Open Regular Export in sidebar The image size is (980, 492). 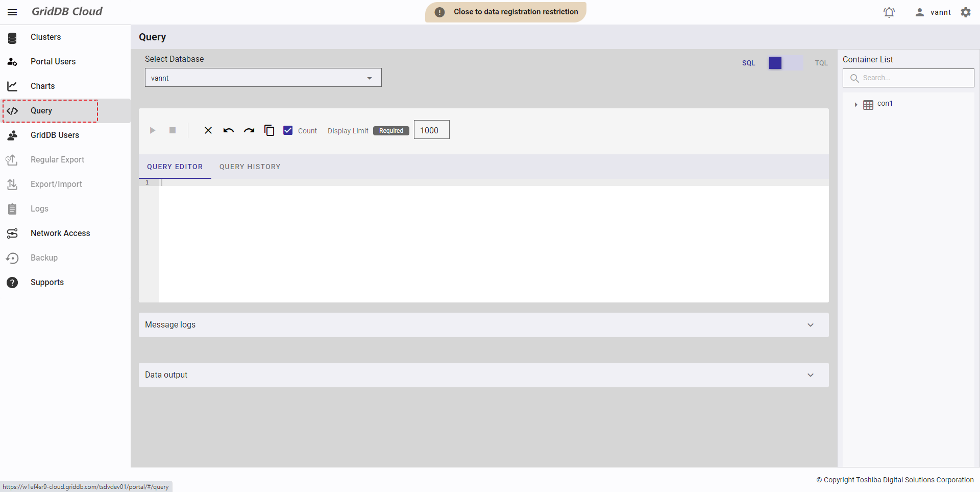point(57,159)
